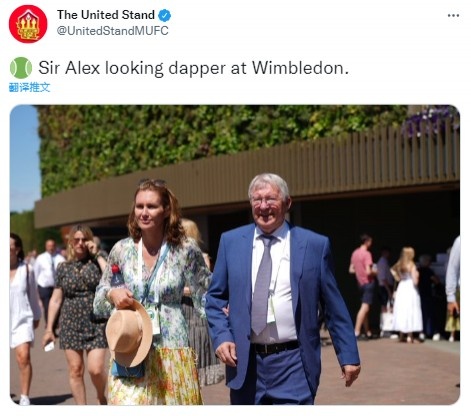Click the man in the pink shirt
This screenshot has height=416, width=471.
tap(362, 285)
